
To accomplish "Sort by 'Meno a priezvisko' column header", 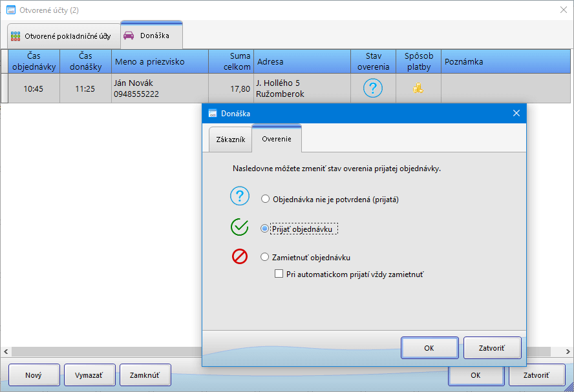I will tap(160, 62).
